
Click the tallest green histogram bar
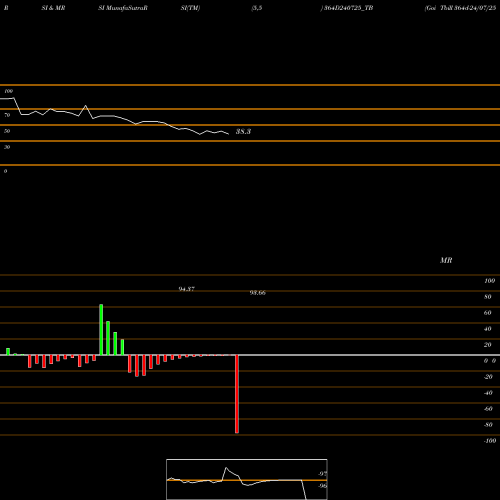point(101,330)
